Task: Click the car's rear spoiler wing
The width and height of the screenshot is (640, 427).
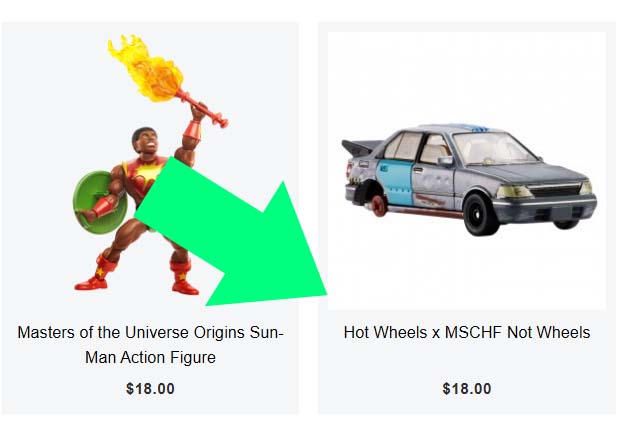Action: pos(360,147)
